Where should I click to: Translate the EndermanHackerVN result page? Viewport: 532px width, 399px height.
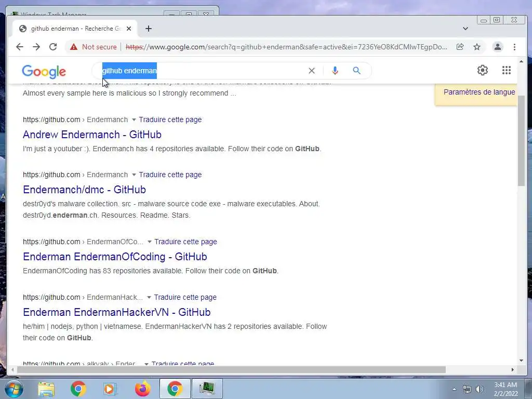(x=185, y=297)
